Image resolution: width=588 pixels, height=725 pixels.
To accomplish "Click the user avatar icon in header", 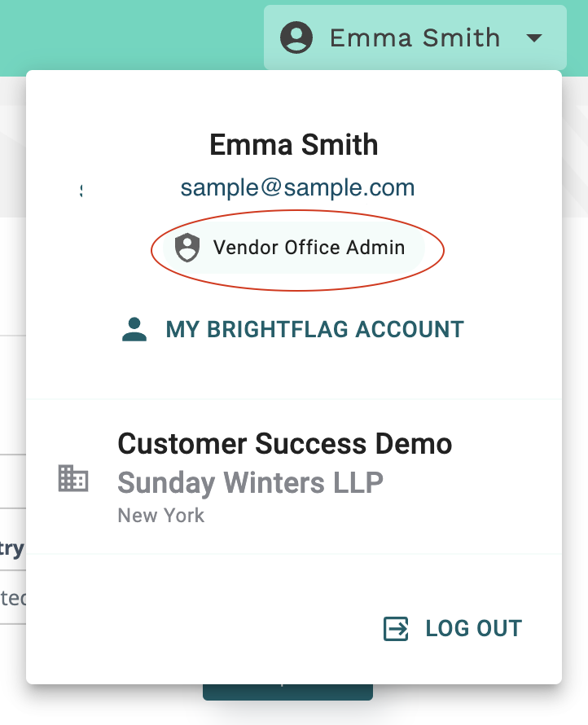I will tap(296, 37).
